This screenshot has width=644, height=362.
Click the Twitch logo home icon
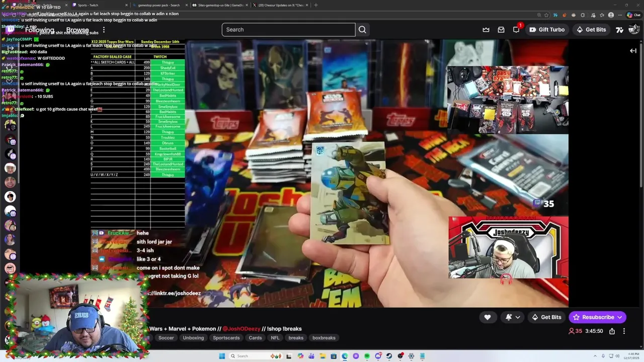(11, 30)
